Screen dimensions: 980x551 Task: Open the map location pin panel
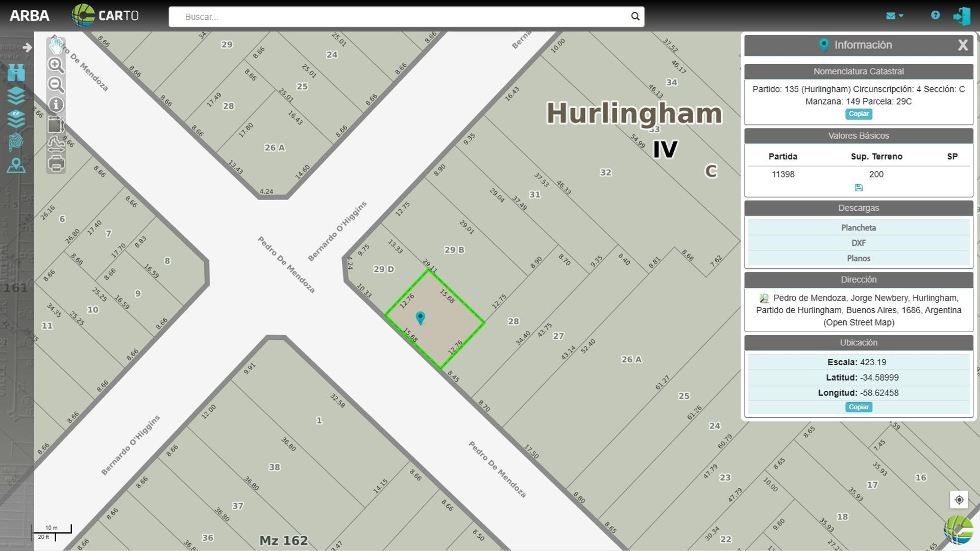click(x=16, y=166)
